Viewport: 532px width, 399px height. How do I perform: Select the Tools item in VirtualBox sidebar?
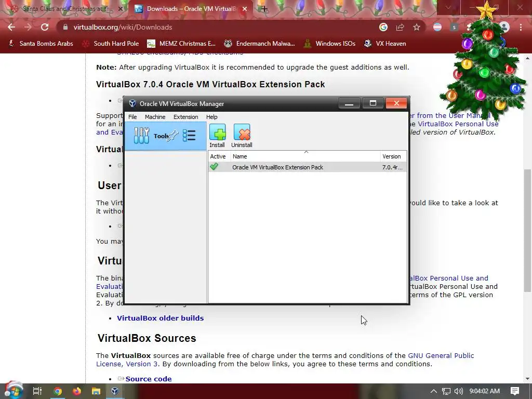point(166,136)
